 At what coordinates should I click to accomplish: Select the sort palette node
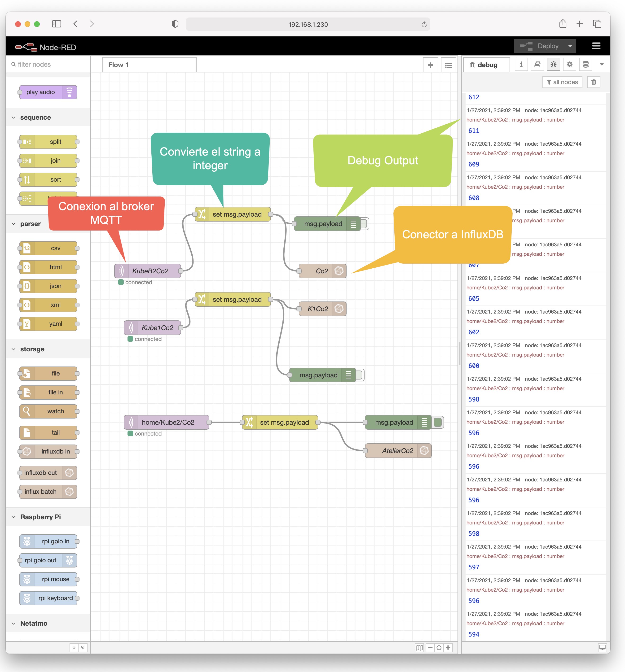(48, 180)
